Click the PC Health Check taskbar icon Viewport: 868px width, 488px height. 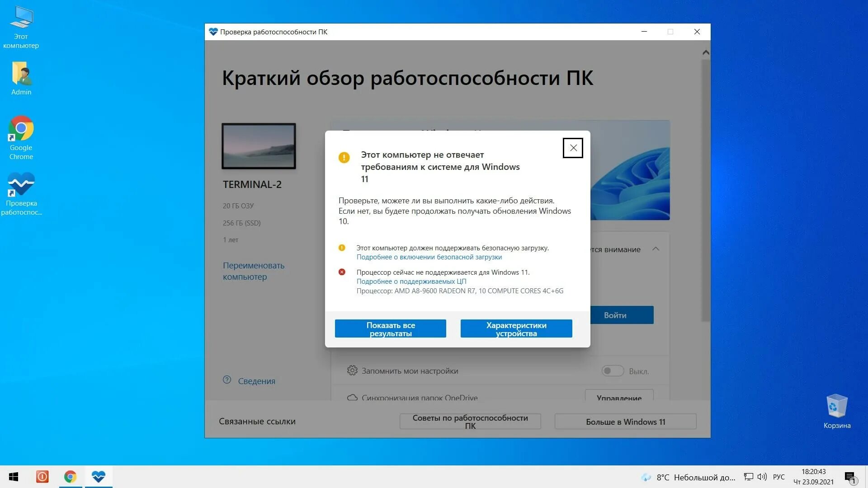click(x=98, y=477)
